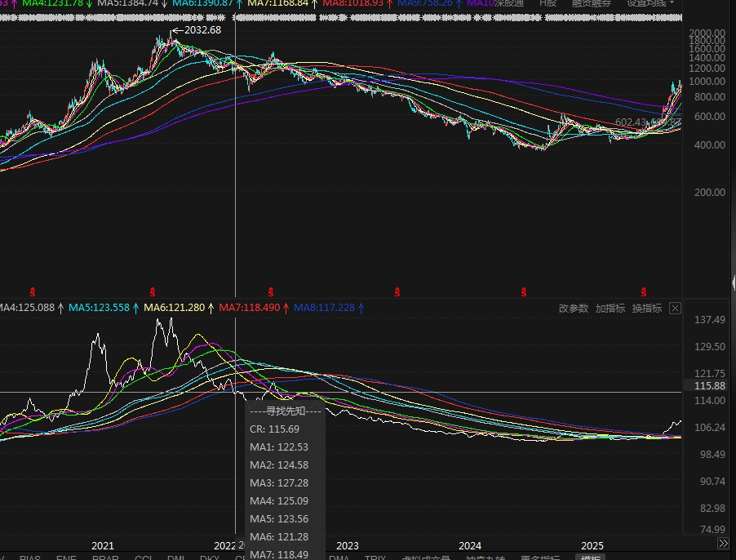Click the 2023 label on time axis
The image size is (736, 560).
pos(347,545)
